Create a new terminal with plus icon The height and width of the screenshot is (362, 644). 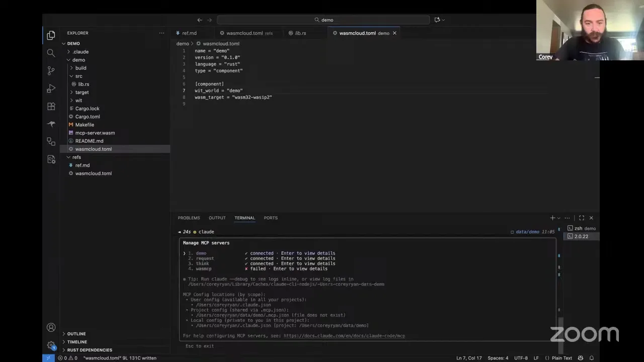[552, 218]
